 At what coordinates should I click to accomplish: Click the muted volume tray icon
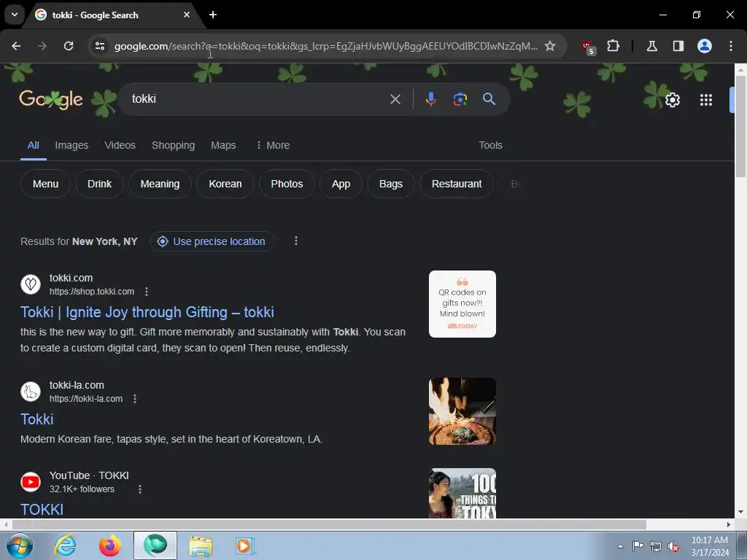[673, 547]
